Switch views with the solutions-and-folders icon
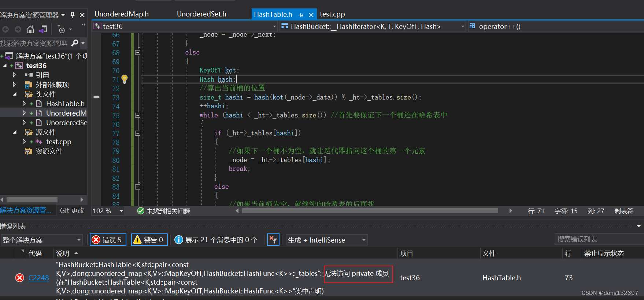Viewport: 644px width, 300px height. [43, 29]
